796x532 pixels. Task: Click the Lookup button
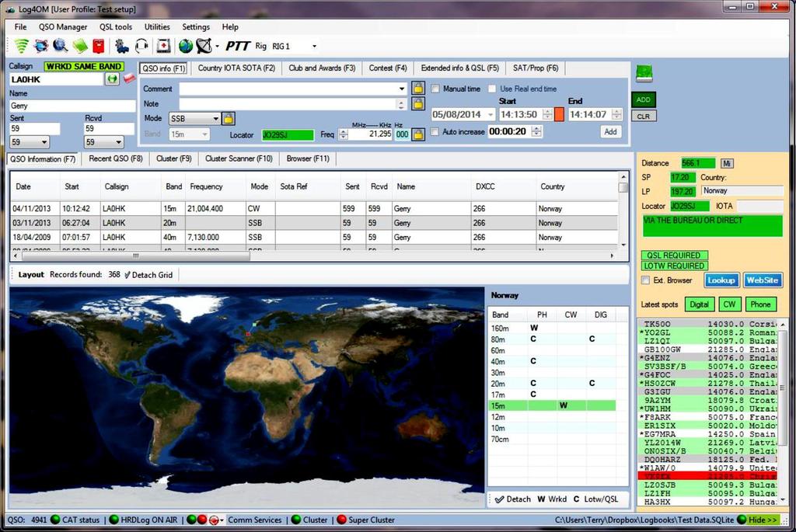click(x=721, y=280)
